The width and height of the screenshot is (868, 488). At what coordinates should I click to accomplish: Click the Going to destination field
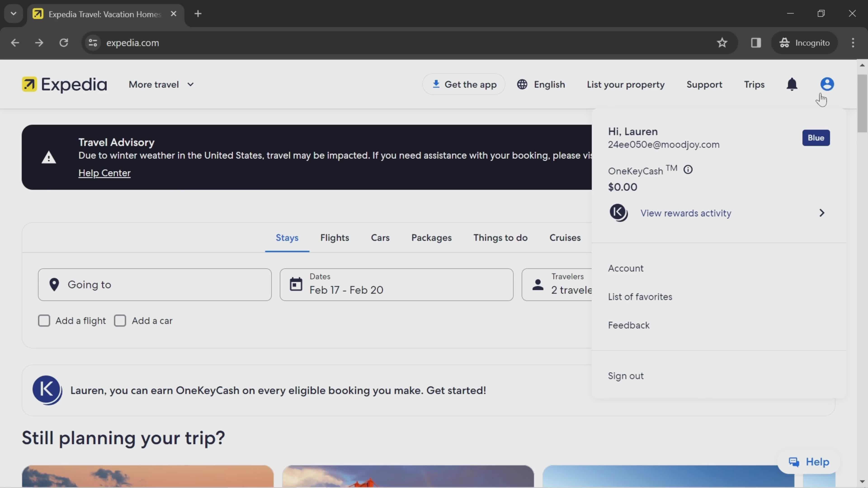pyautogui.click(x=155, y=285)
